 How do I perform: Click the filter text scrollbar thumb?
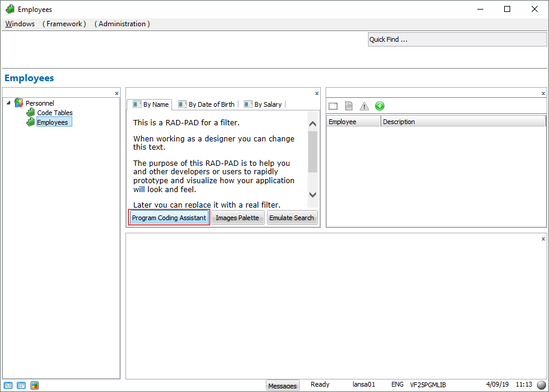(312, 152)
